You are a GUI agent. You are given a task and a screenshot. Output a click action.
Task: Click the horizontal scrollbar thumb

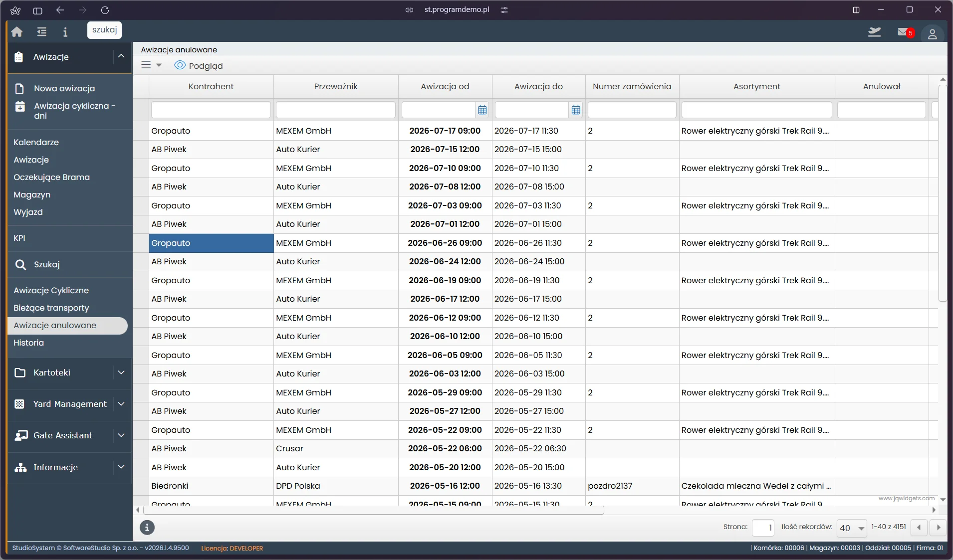coord(374,510)
